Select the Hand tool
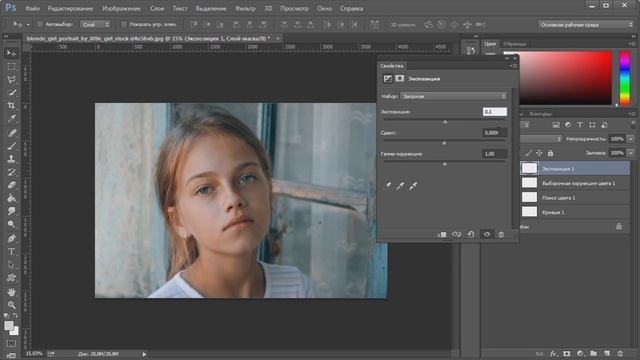Screen dimensions: 640x360 point(11,292)
